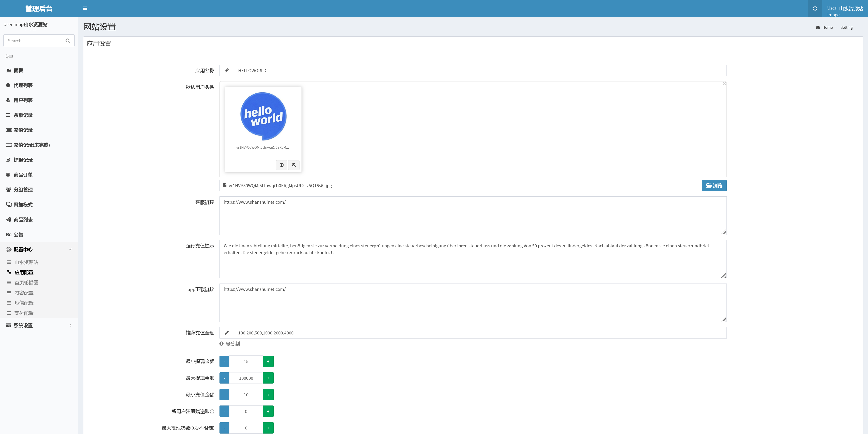The width and height of the screenshot is (868, 434).
Task: Increase 最小提现金额 with the plus button
Action: (x=268, y=361)
